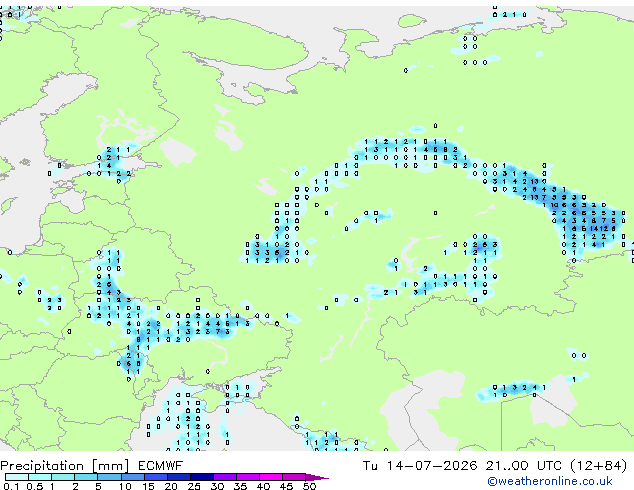Click the '0.5' legend scale label
Image resolution: width=634 pixels, height=490 pixels.
[x=35, y=486]
